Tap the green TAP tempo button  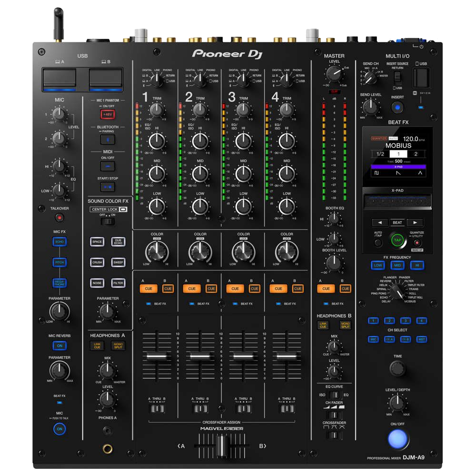397,240
